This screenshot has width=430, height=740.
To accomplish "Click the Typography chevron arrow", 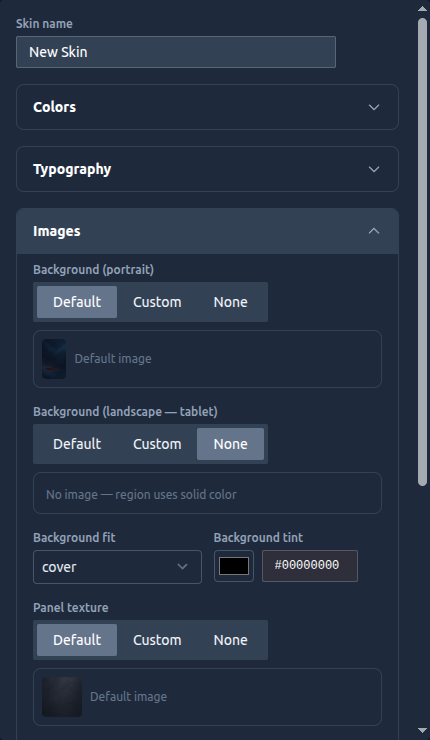I will [374, 169].
